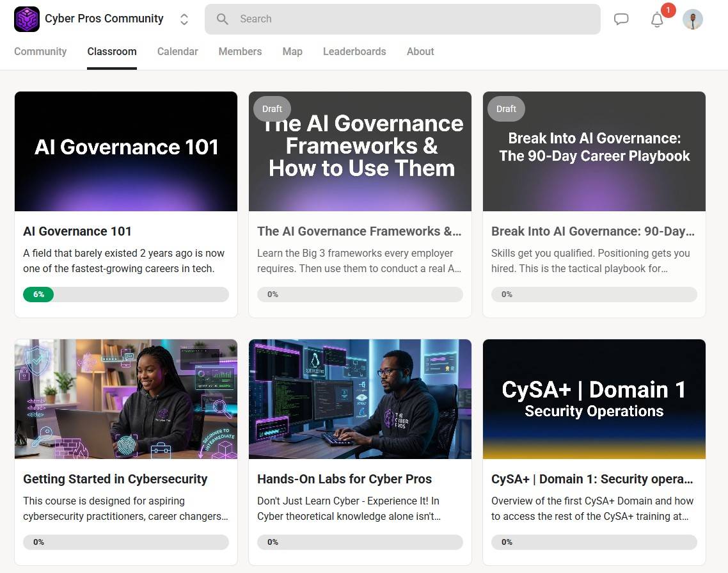Switch to the Community tab

point(40,52)
